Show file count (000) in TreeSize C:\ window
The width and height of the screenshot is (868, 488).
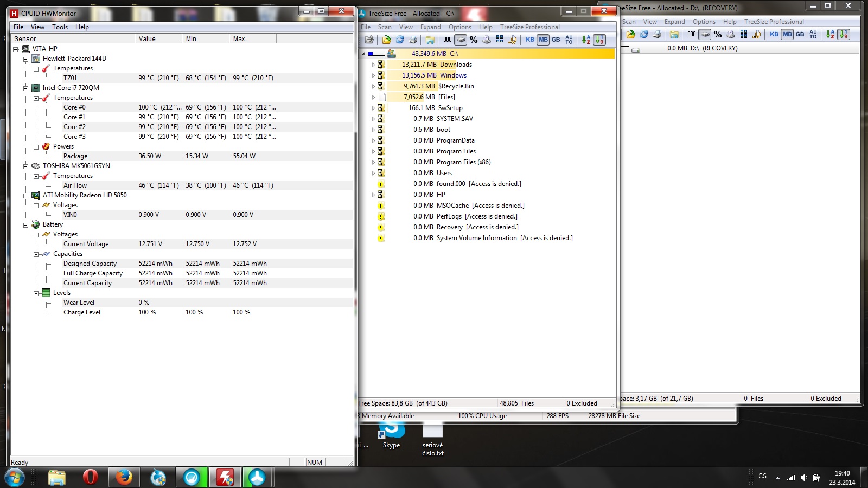pyautogui.click(x=448, y=40)
